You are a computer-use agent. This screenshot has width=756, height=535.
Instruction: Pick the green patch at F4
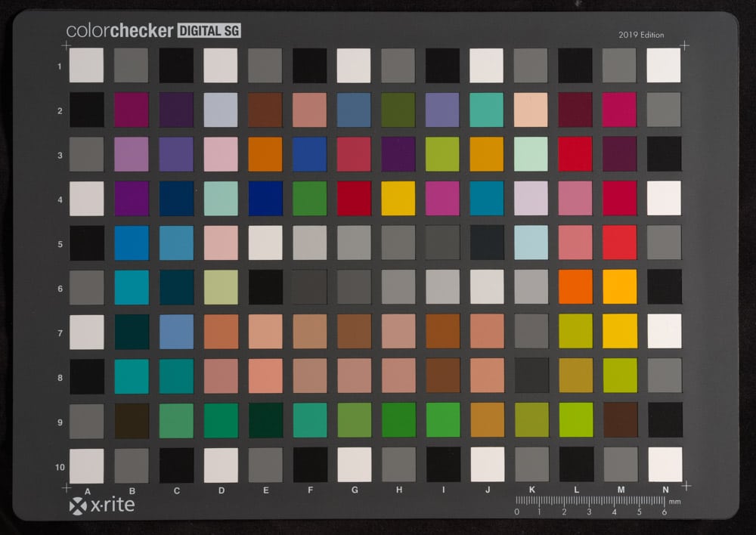pyautogui.click(x=309, y=199)
